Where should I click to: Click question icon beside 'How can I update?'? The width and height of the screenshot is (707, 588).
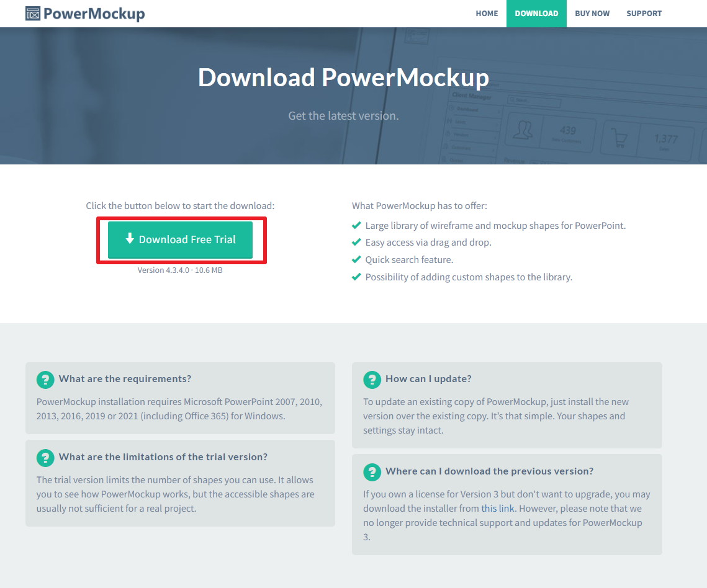point(372,380)
